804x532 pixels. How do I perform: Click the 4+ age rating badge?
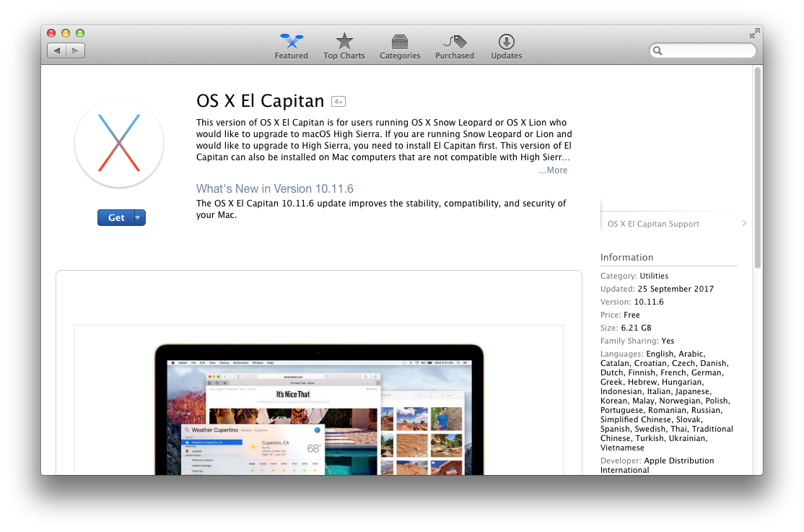[x=338, y=102]
